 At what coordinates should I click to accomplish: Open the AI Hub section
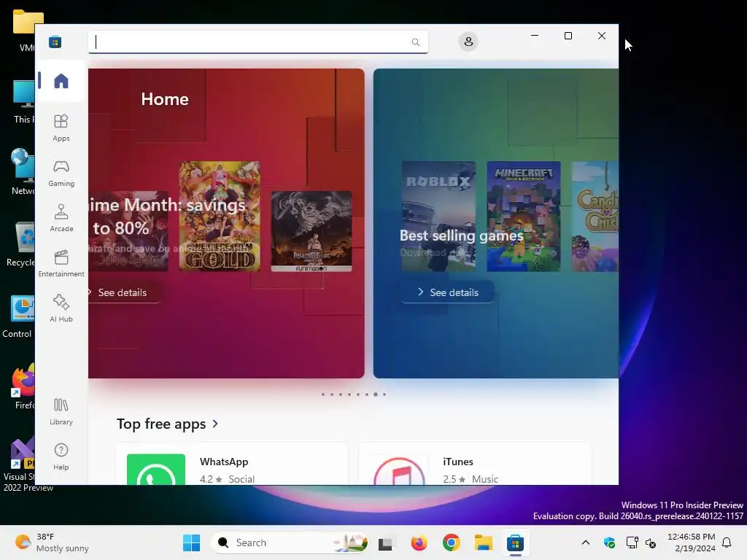(x=61, y=308)
